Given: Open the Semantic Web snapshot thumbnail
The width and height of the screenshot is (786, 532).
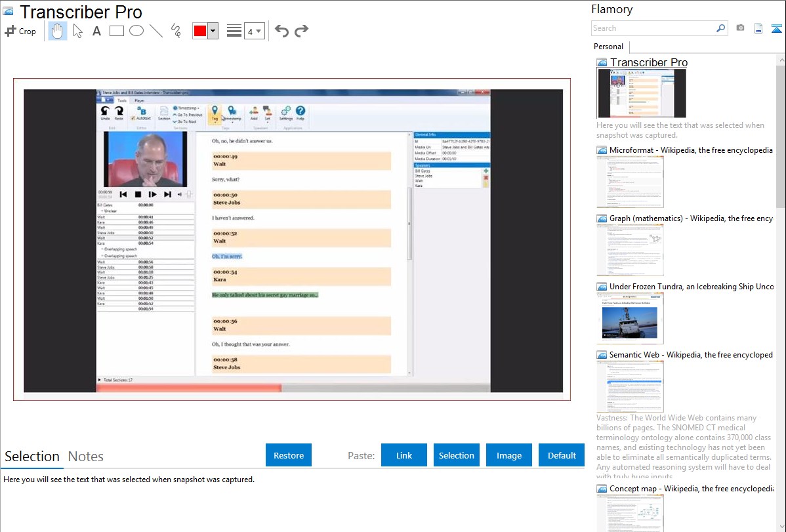Looking at the screenshot, I should 630,386.
